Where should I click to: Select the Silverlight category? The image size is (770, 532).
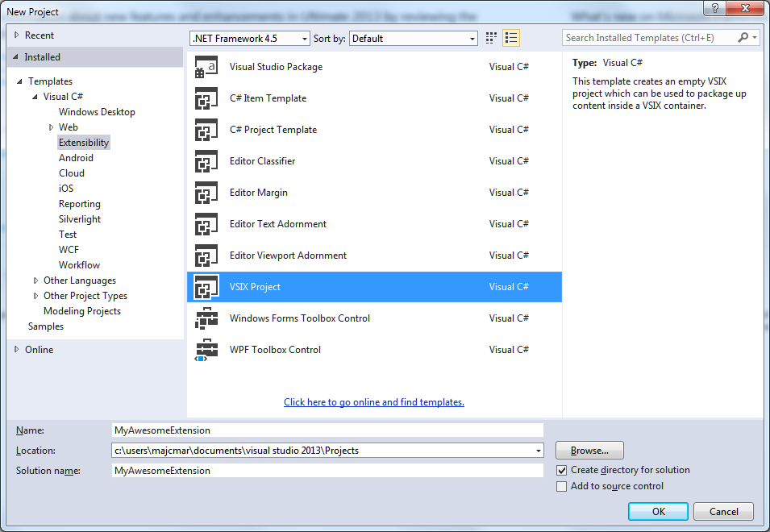(80, 219)
